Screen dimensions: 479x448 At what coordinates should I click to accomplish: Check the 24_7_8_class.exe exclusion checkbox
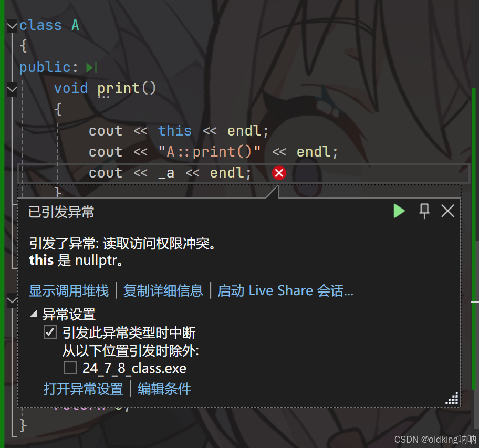70,368
